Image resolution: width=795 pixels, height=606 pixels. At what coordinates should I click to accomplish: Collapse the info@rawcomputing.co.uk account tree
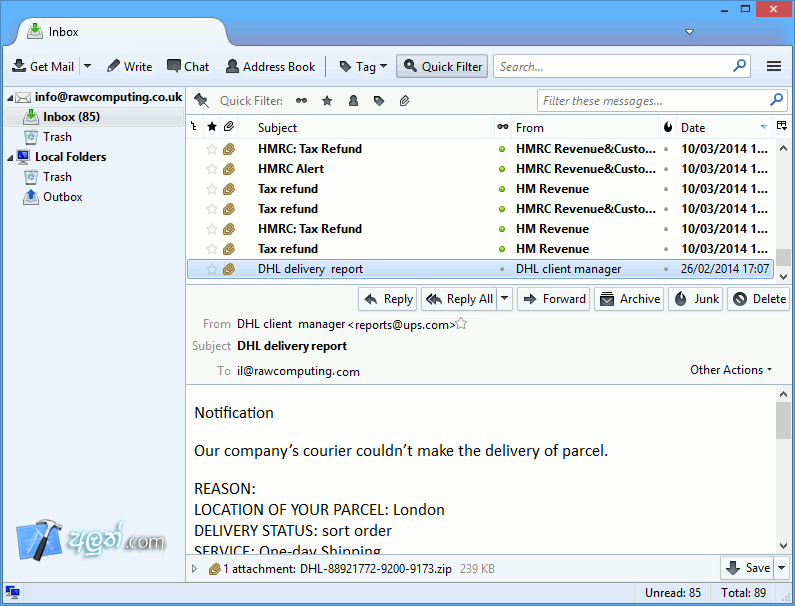[x=10, y=97]
